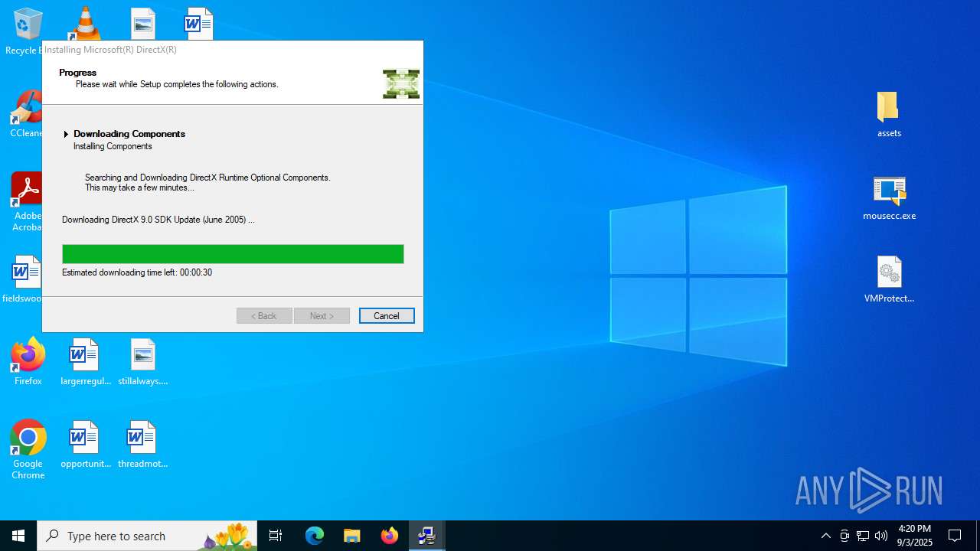Click the Downloading DirectX 9.0 SDK Update text
Screen dimensions: 980x551
pyautogui.click(x=158, y=220)
